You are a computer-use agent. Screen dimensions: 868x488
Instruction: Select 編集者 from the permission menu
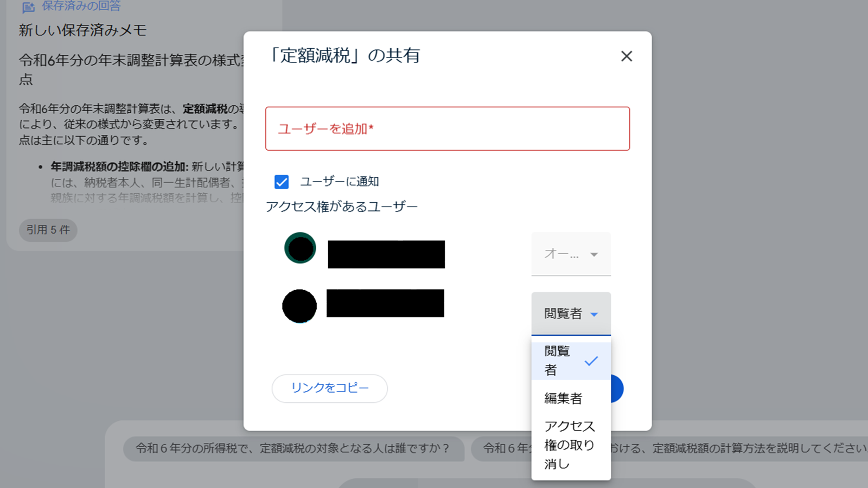coord(563,399)
